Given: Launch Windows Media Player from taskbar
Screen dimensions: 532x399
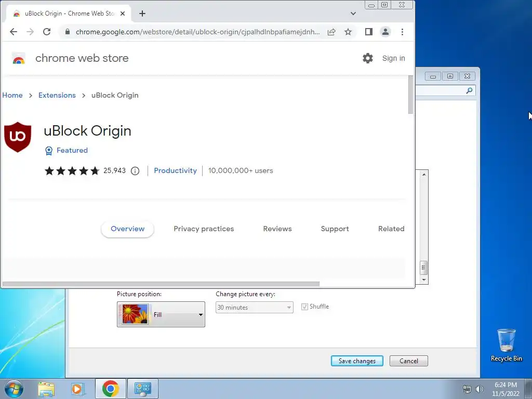Looking at the screenshot, I should click(x=78, y=389).
